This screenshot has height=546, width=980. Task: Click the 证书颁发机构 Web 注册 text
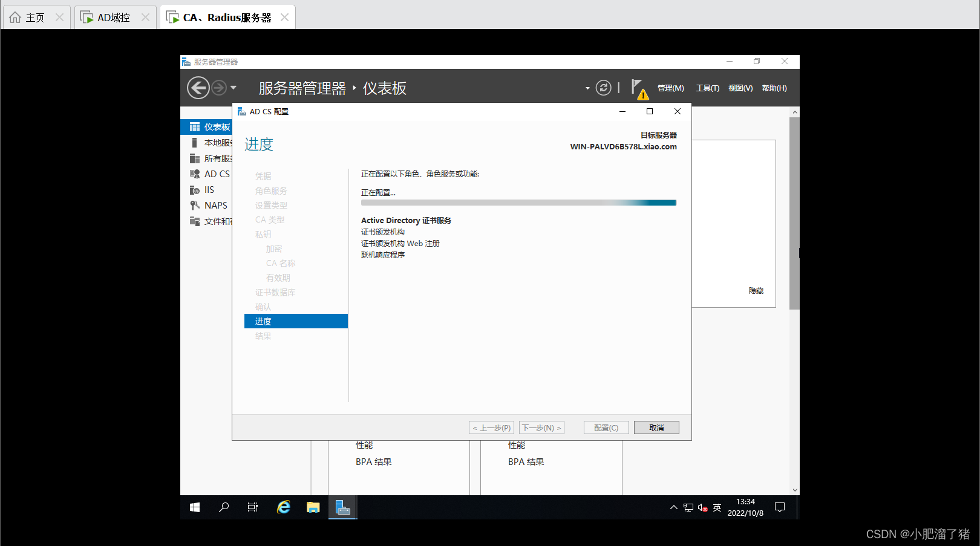400,243
